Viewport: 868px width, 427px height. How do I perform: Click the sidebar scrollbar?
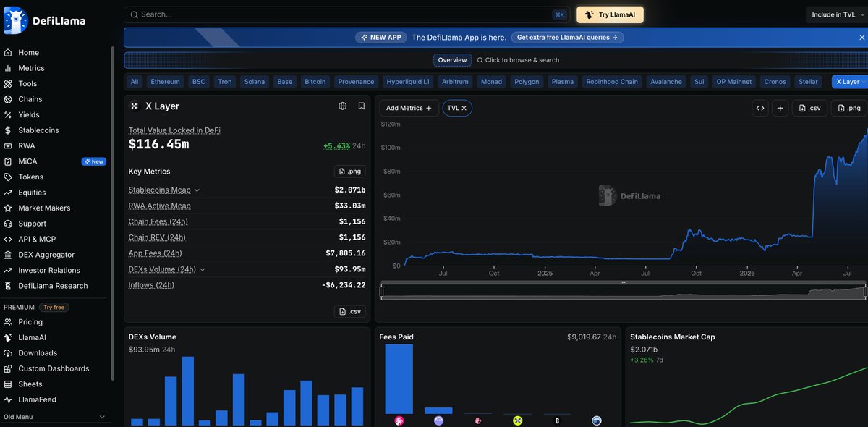pyautogui.click(x=112, y=213)
